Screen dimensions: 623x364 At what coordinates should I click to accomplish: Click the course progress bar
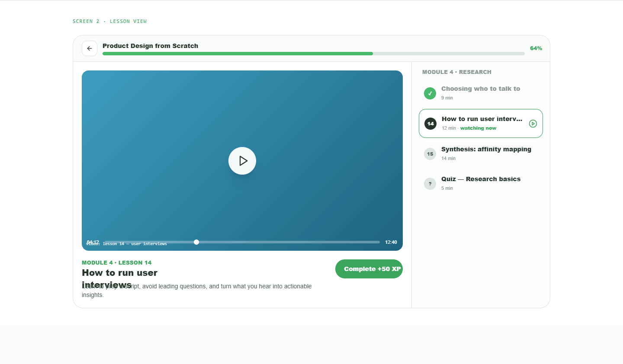point(314,54)
